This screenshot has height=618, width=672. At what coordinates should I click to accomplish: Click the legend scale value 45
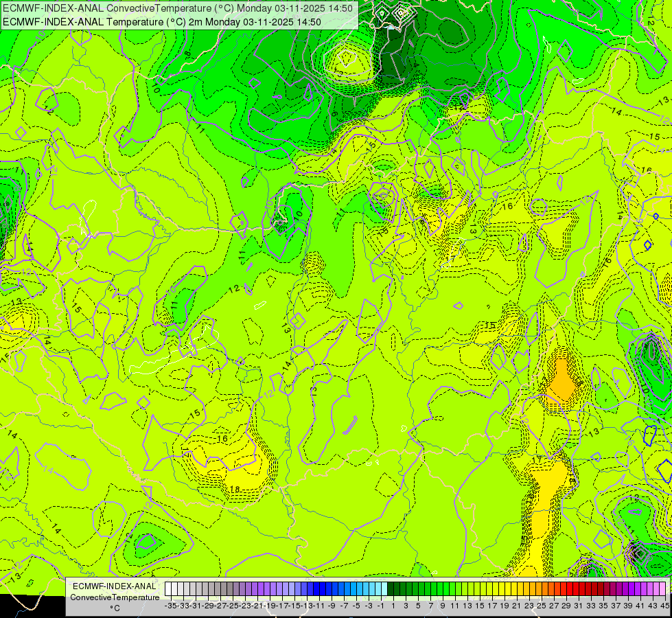(x=664, y=606)
